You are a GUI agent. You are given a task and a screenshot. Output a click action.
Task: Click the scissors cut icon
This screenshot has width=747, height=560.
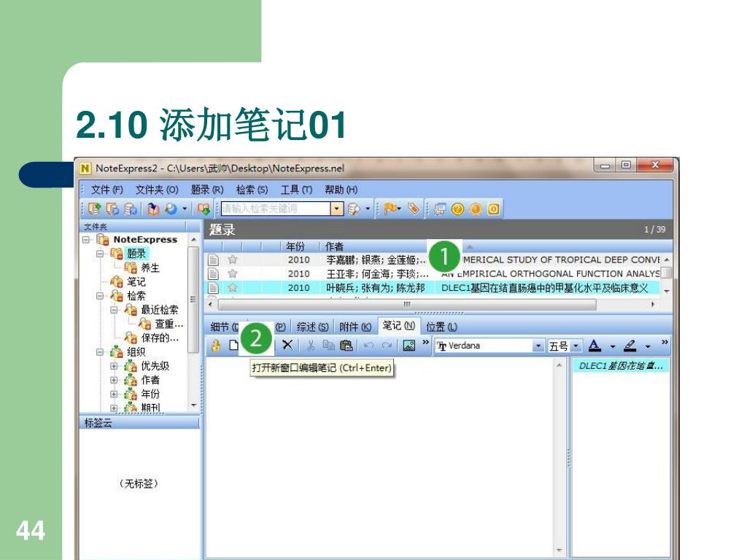pos(311,345)
